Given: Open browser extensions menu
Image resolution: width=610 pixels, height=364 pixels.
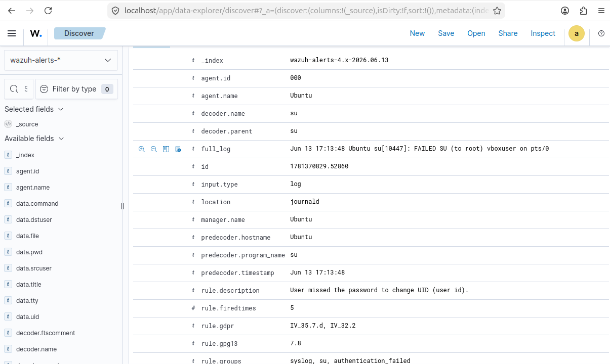Looking at the screenshot, I should pyautogui.click(x=583, y=11).
